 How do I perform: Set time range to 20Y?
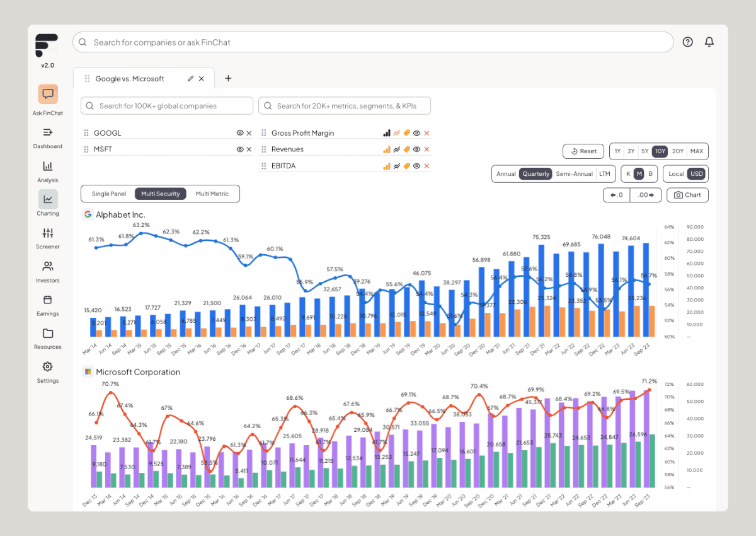(677, 151)
